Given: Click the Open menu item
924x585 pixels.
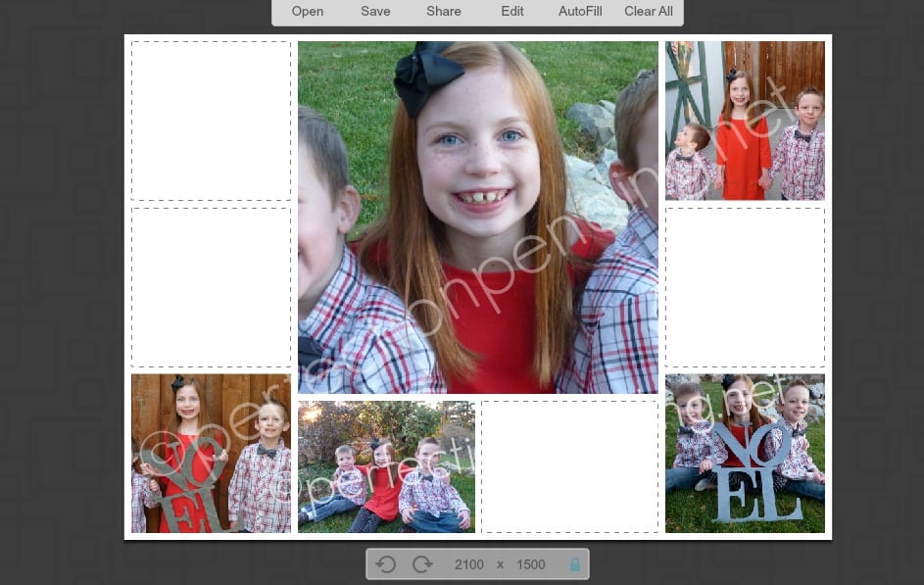Looking at the screenshot, I should pyautogui.click(x=307, y=11).
